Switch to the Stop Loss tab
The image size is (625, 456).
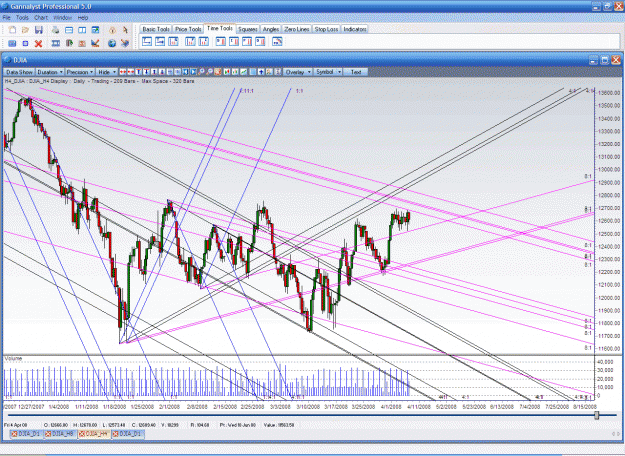(x=326, y=29)
